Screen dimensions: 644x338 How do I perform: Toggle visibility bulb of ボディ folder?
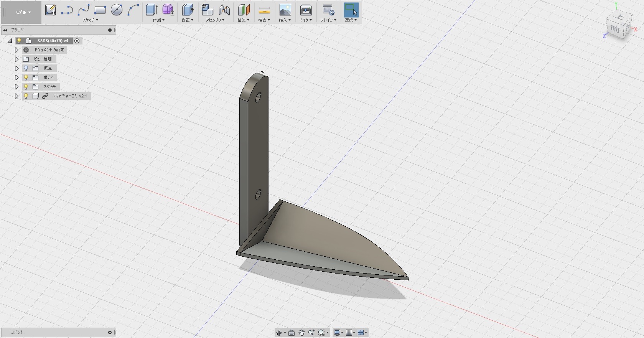tap(26, 77)
